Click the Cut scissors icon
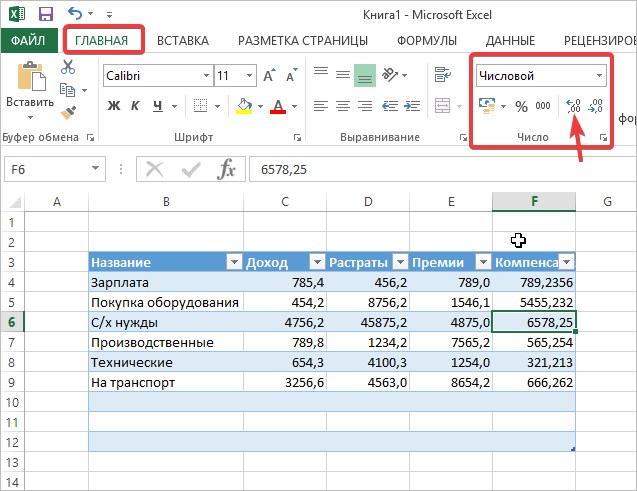The image size is (637, 491). click(x=68, y=67)
